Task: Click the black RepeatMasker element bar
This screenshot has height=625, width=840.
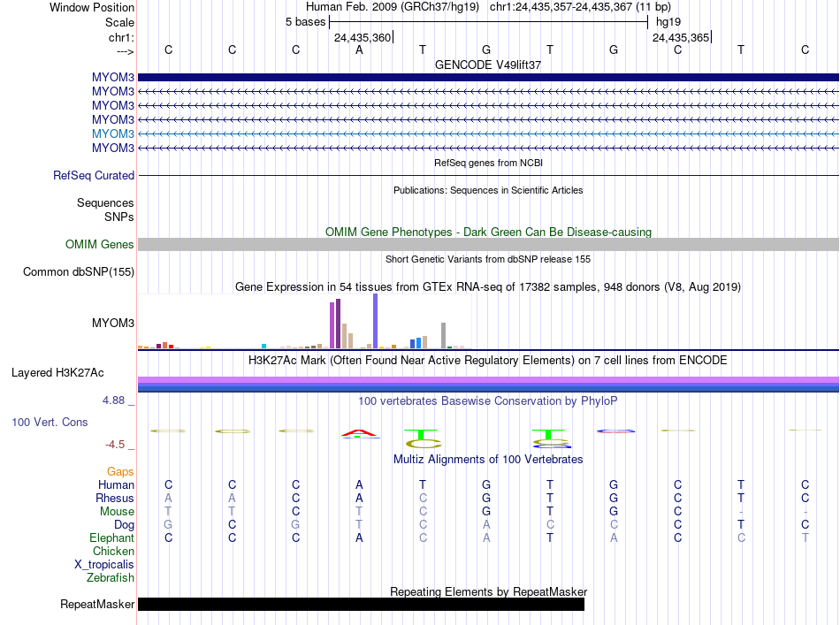Action: (361, 604)
